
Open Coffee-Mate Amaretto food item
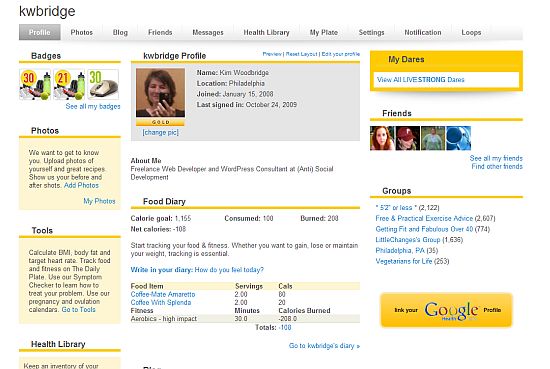point(163,294)
